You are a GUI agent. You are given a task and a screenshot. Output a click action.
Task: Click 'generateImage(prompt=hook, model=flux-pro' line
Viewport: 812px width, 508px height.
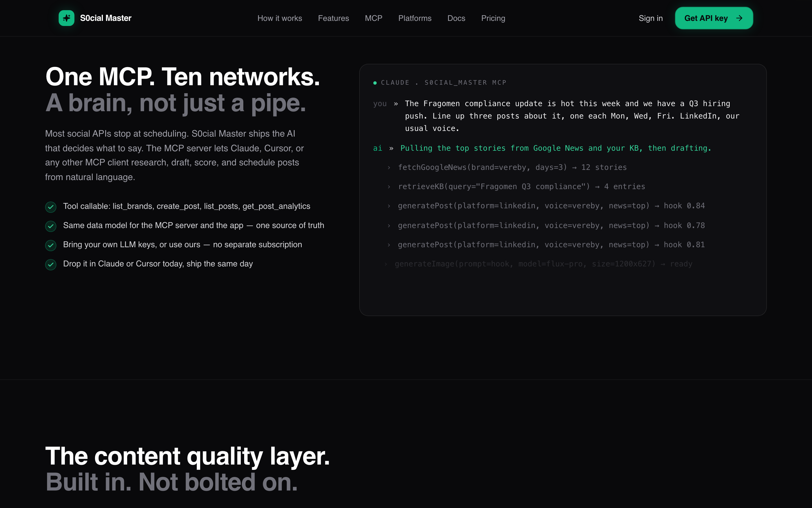tap(544, 264)
